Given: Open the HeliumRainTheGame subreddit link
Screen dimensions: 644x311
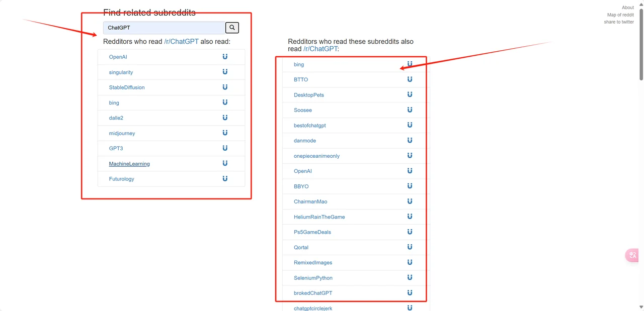Looking at the screenshot, I should tap(319, 217).
